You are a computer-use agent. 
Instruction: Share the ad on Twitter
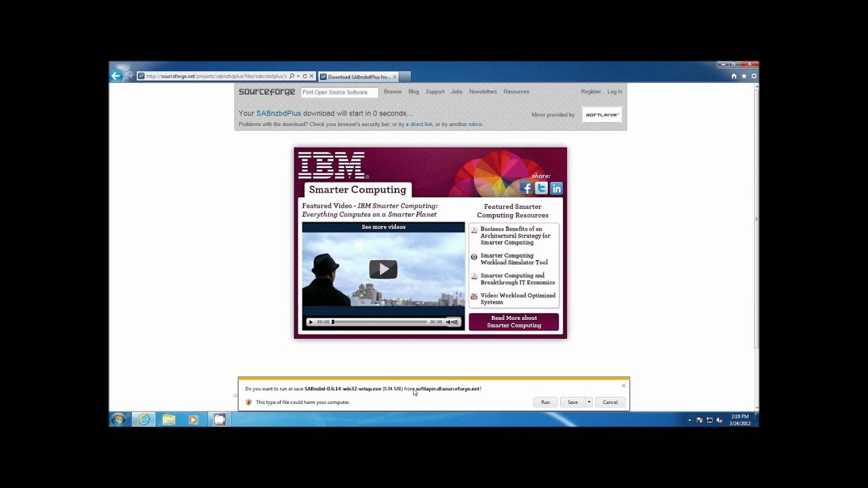coord(541,188)
